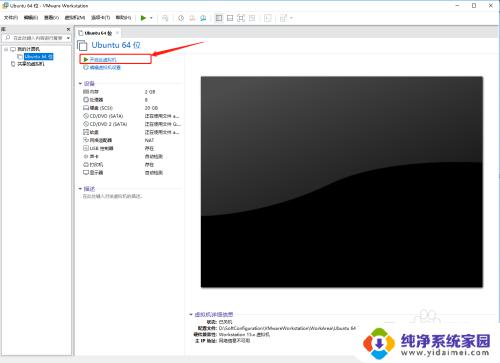Collapse the 描述 section

click(80, 189)
